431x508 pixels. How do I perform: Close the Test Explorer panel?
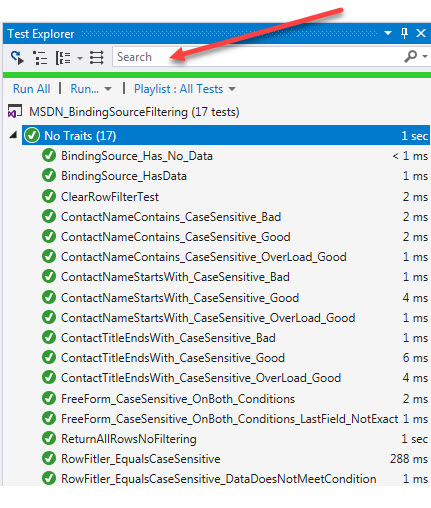421,33
